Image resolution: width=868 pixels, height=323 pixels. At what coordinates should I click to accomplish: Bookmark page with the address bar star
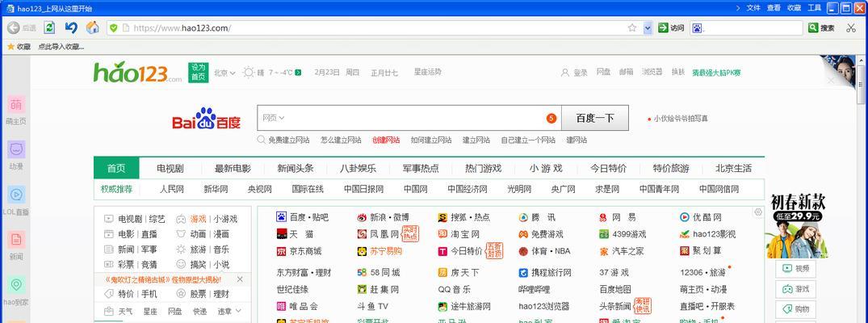[632, 27]
